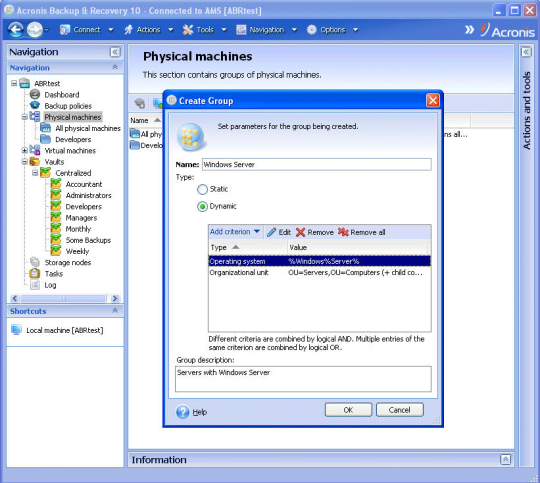This screenshot has width=540, height=483.
Task: Open the Connect menu
Action: click(x=87, y=30)
